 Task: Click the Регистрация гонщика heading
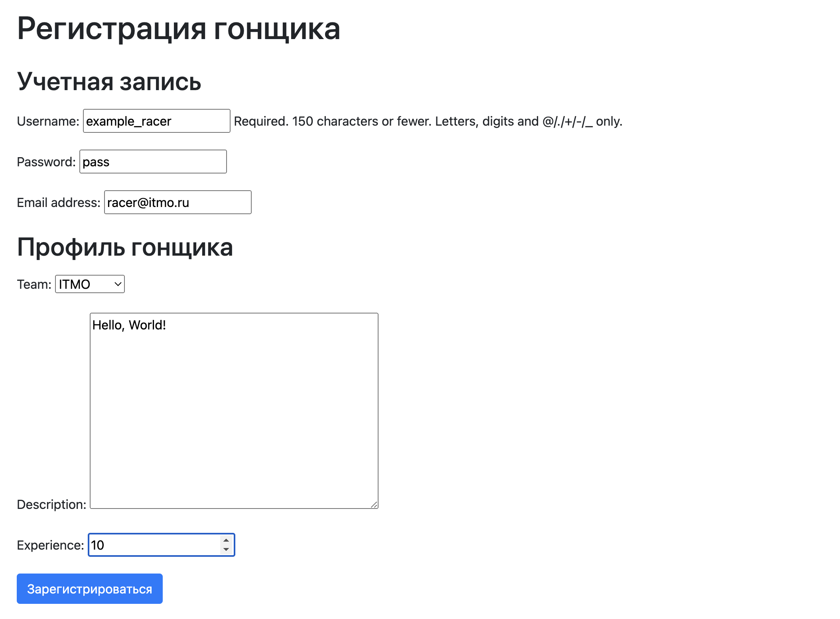click(179, 29)
